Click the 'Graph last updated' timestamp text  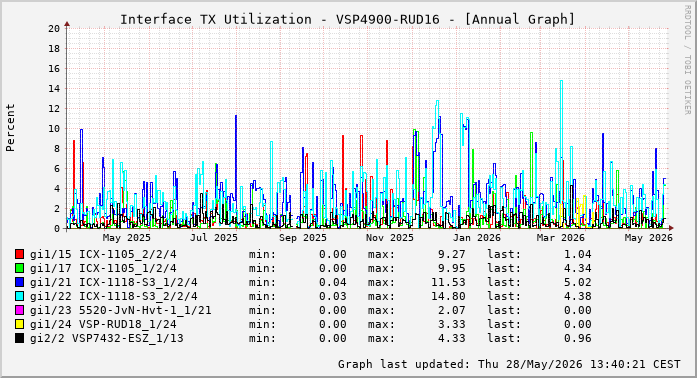click(x=509, y=364)
